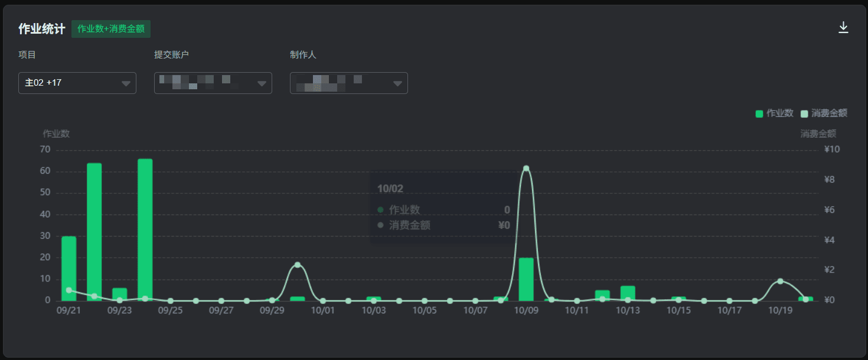The height and width of the screenshot is (360, 868).
Task: Select the 09/21 job count bar
Action: (69, 269)
